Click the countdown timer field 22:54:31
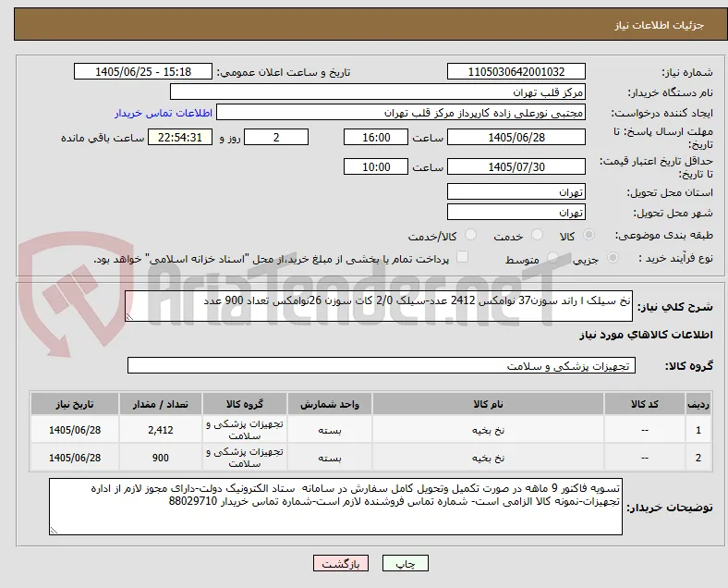The width and height of the screenshot is (728, 588). (x=180, y=137)
